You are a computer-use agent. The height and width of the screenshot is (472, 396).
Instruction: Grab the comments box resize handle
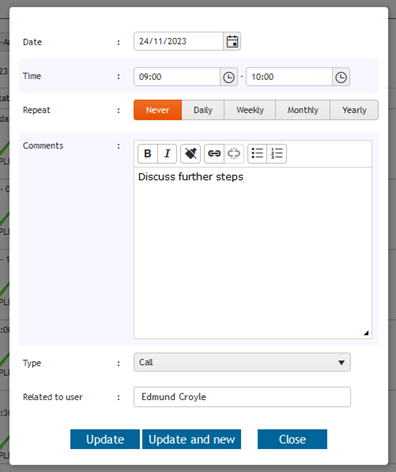(366, 333)
